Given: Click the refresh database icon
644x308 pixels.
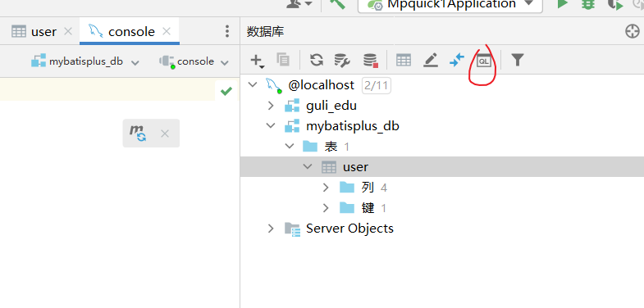Looking at the screenshot, I should click(x=316, y=61).
